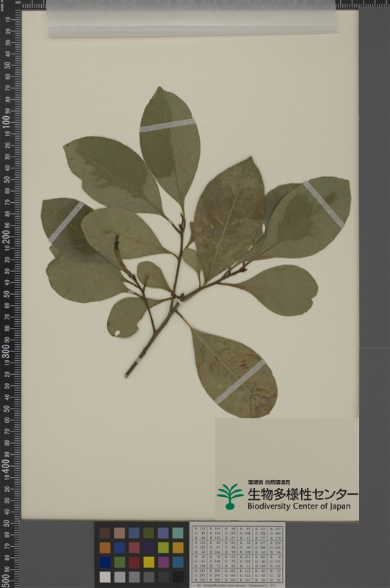
Task: Click the RGB values reference table
Action: tap(237, 554)
